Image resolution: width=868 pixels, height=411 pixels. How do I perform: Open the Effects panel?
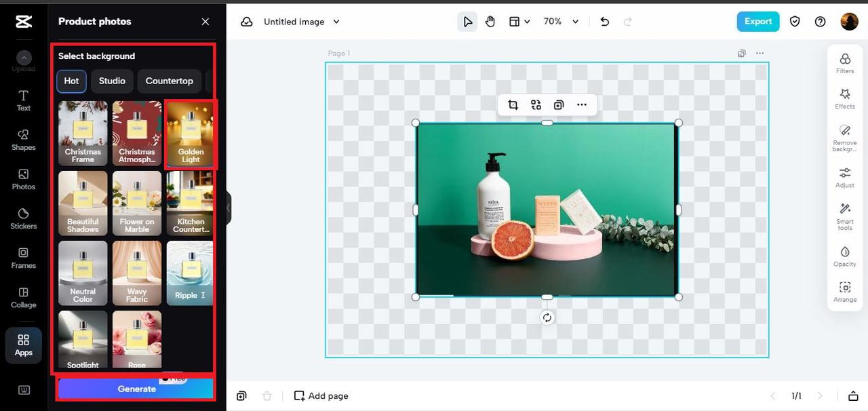[x=845, y=98]
